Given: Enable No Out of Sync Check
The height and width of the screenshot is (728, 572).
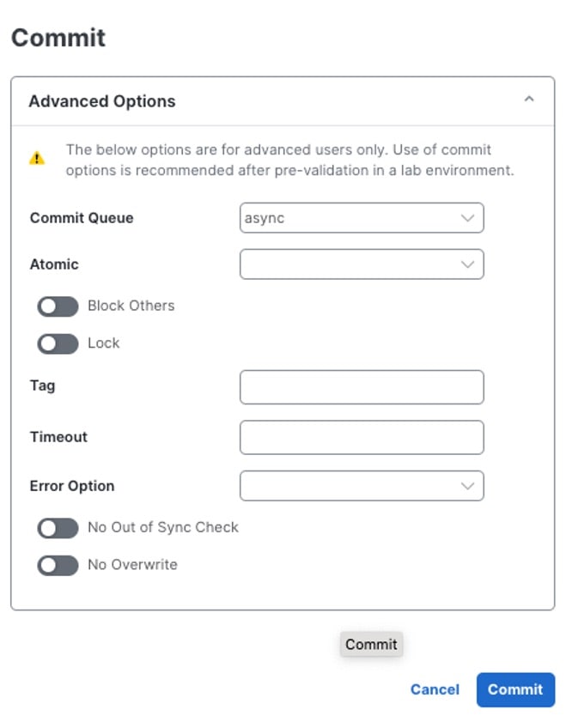Looking at the screenshot, I should click(57, 527).
